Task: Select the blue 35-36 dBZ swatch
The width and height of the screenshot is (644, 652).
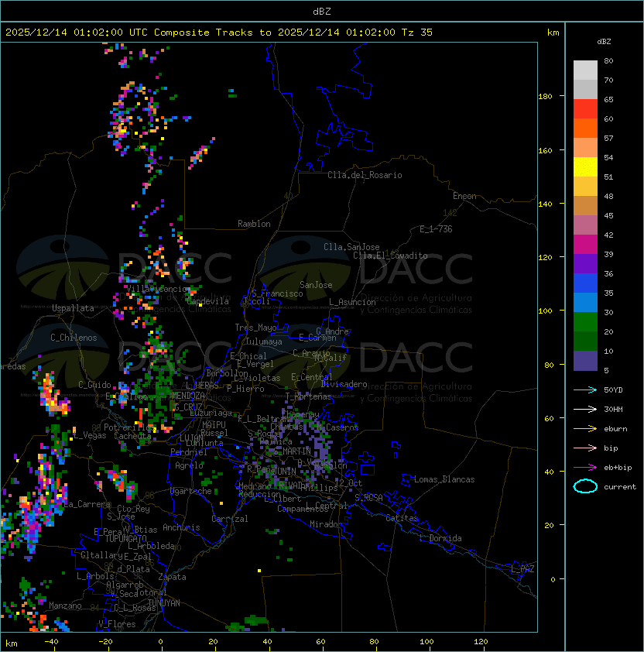Action: coord(585,283)
